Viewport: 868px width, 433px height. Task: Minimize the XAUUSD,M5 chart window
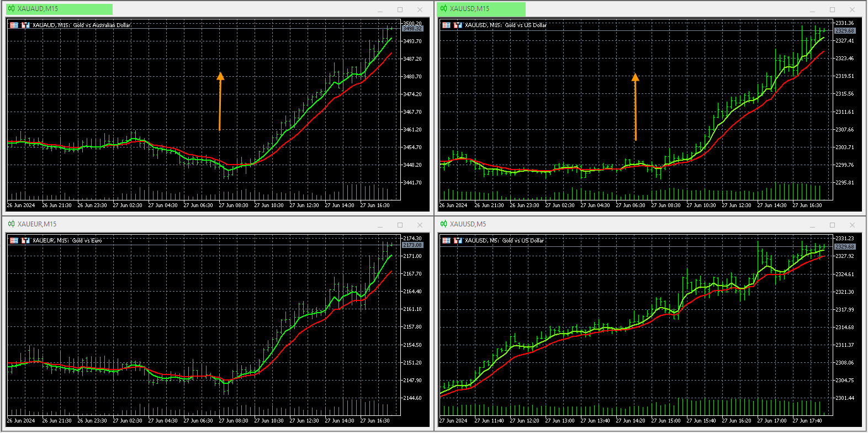tap(812, 225)
